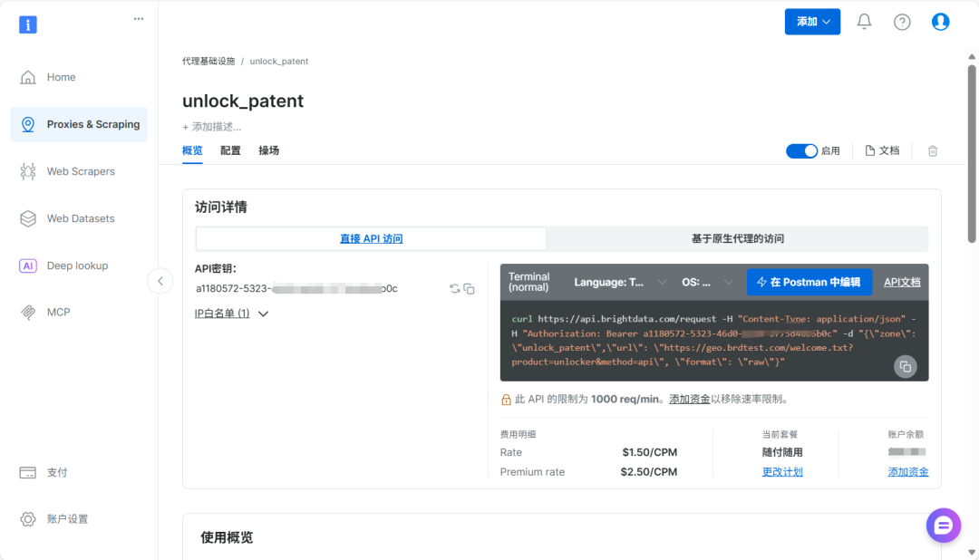Open the notifications bell

coord(864,22)
